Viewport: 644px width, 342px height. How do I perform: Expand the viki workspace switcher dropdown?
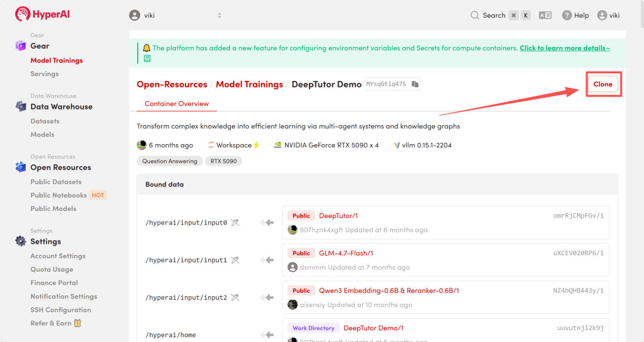[x=219, y=15]
